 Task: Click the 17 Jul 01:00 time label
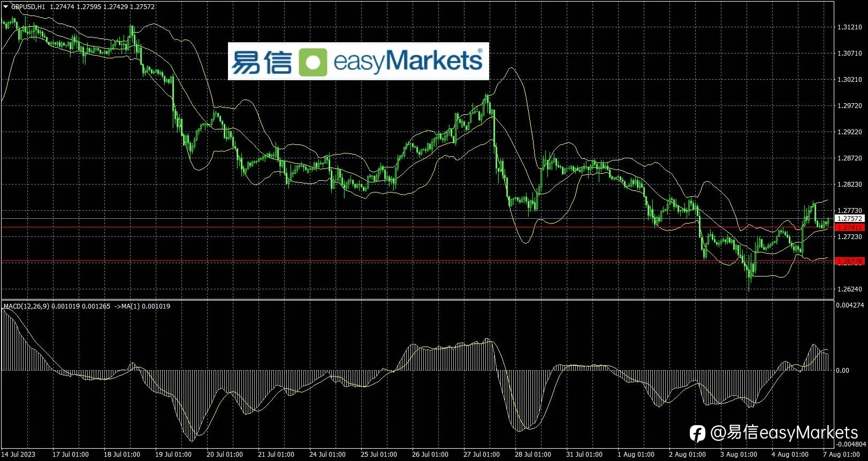(71, 455)
